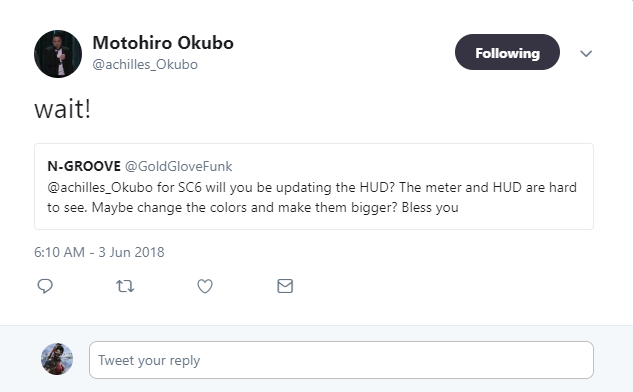Click the reply speech bubble icon
This screenshot has width=633, height=392.
[45, 286]
